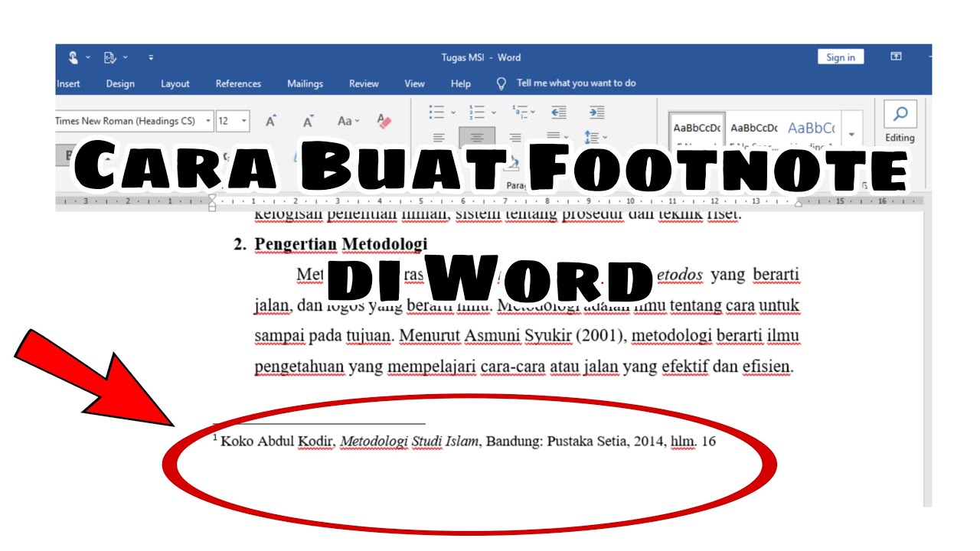Image resolution: width=980 pixels, height=551 pixels.
Task: Toggle Justify paragraph alignment
Action: [x=554, y=137]
